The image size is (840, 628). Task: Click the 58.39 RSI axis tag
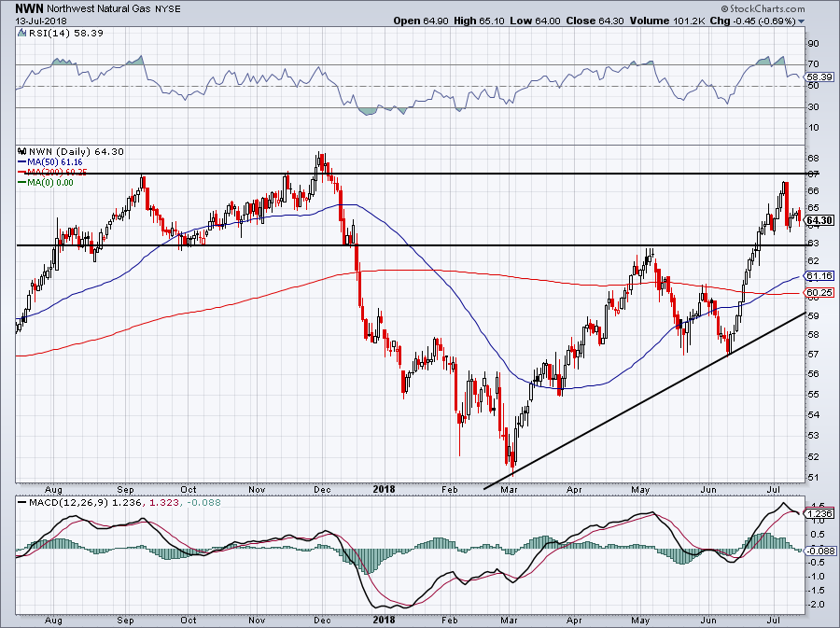point(819,77)
